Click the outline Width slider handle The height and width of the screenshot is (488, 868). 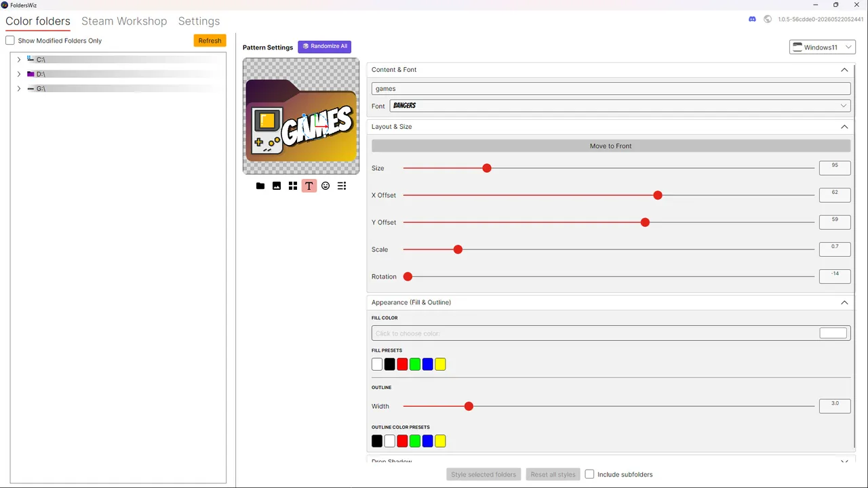coord(469,406)
